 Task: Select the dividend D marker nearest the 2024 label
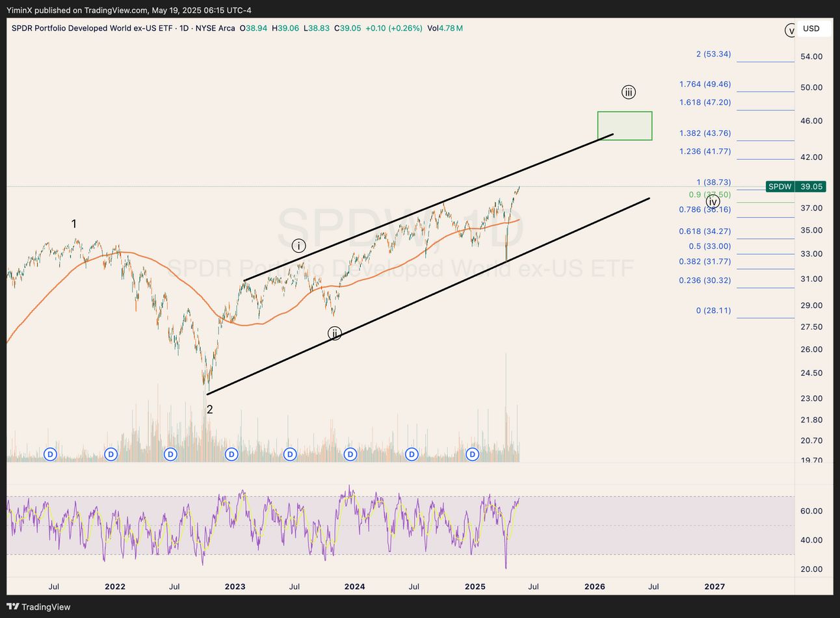(x=350, y=454)
